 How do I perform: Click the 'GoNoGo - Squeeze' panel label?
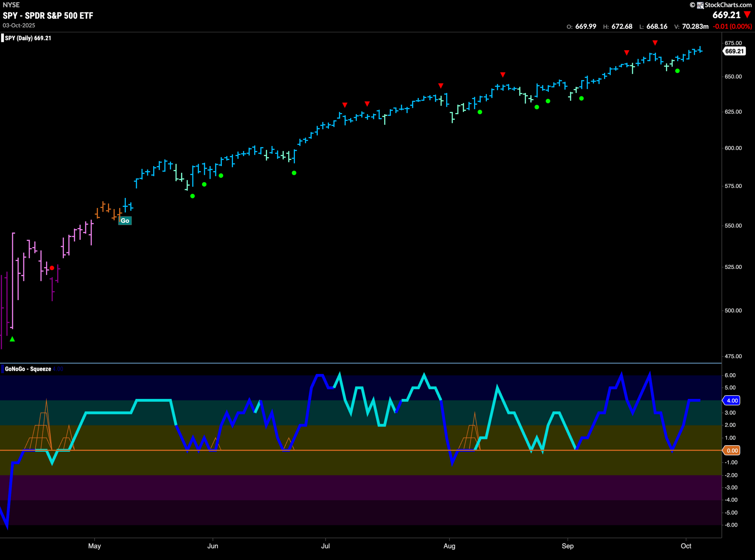pyautogui.click(x=28, y=369)
